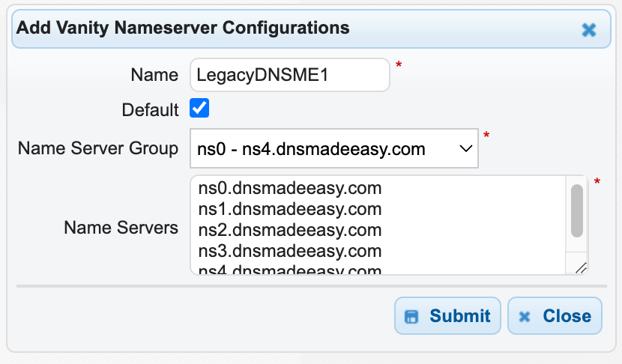Submit the vanity nameserver configuration
The image size is (622, 364).
pos(447,316)
